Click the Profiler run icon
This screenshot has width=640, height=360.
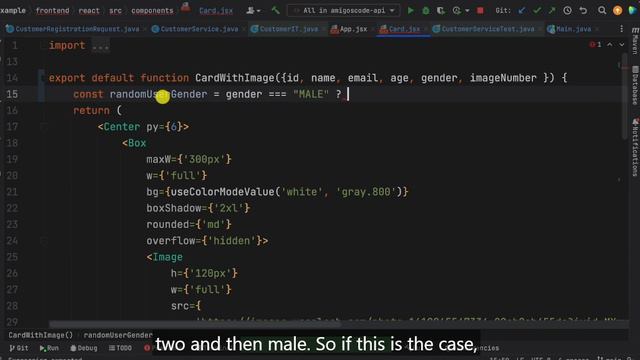pos(456,11)
